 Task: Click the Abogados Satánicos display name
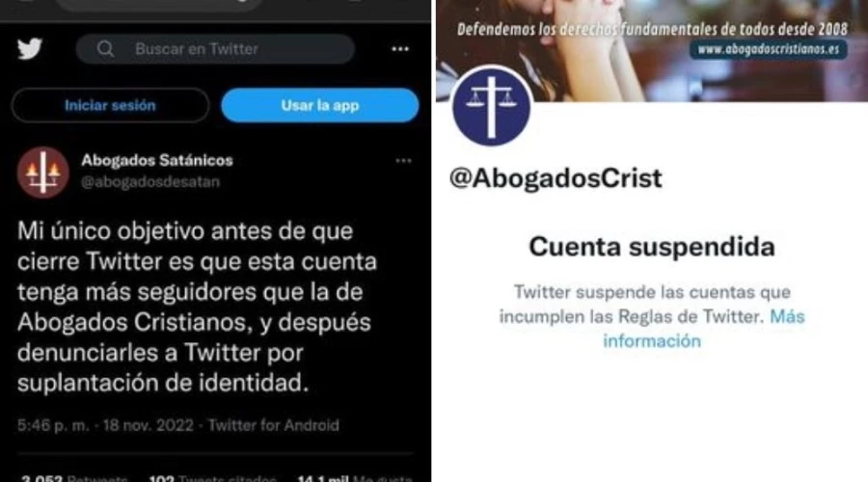[157, 160]
